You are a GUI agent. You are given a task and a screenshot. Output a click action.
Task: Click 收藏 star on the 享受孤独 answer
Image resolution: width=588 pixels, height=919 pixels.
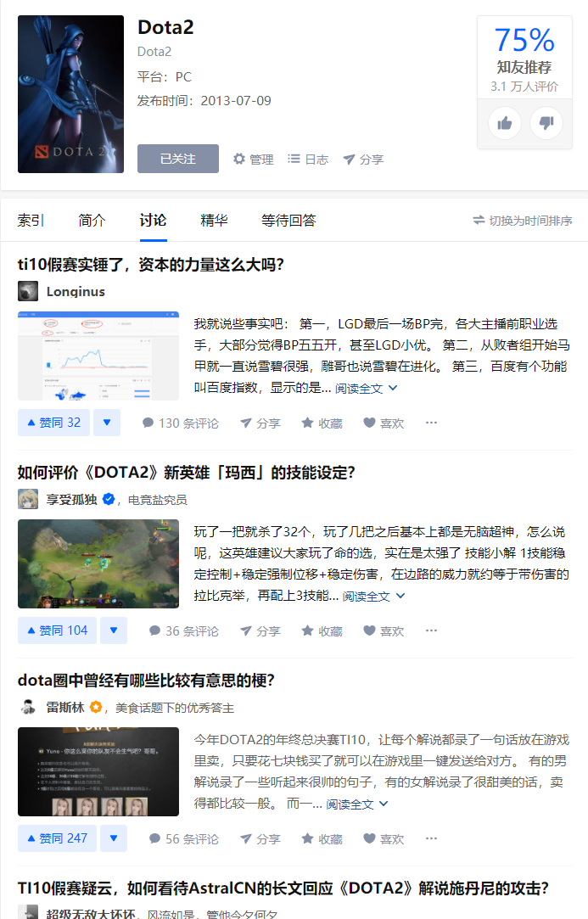(322, 631)
